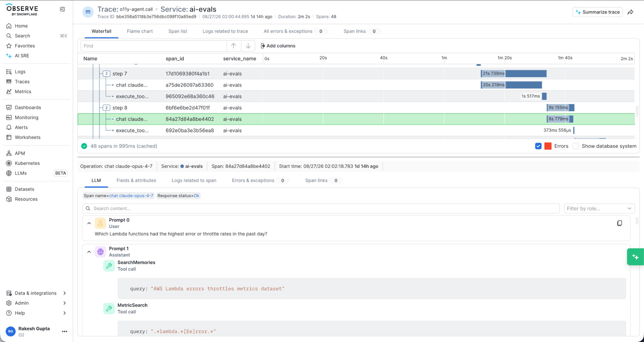
Task: Switch to Span list tab
Action: tap(178, 31)
